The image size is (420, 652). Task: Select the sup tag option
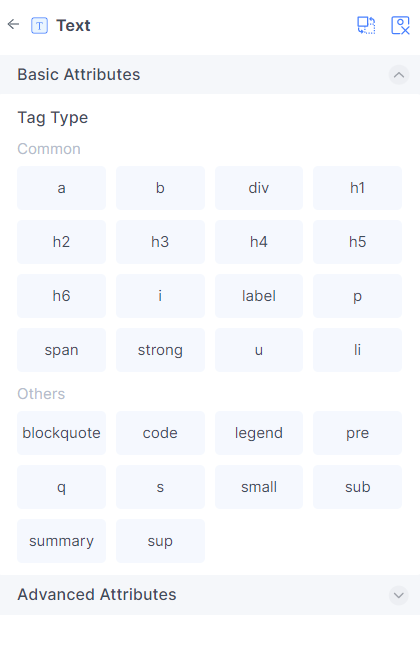point(160,541)
